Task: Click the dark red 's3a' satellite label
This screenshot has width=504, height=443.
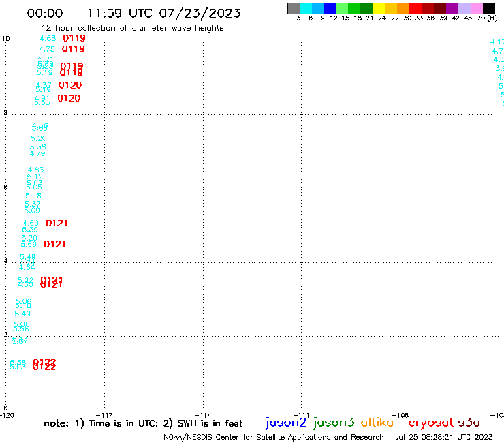Action: (469, 423)
